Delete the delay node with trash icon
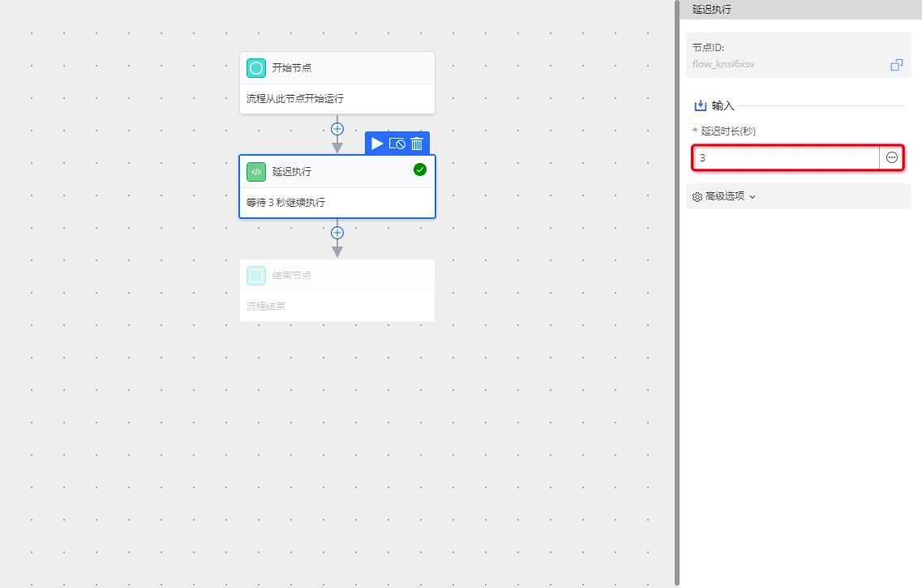 (x=417, y=144)
